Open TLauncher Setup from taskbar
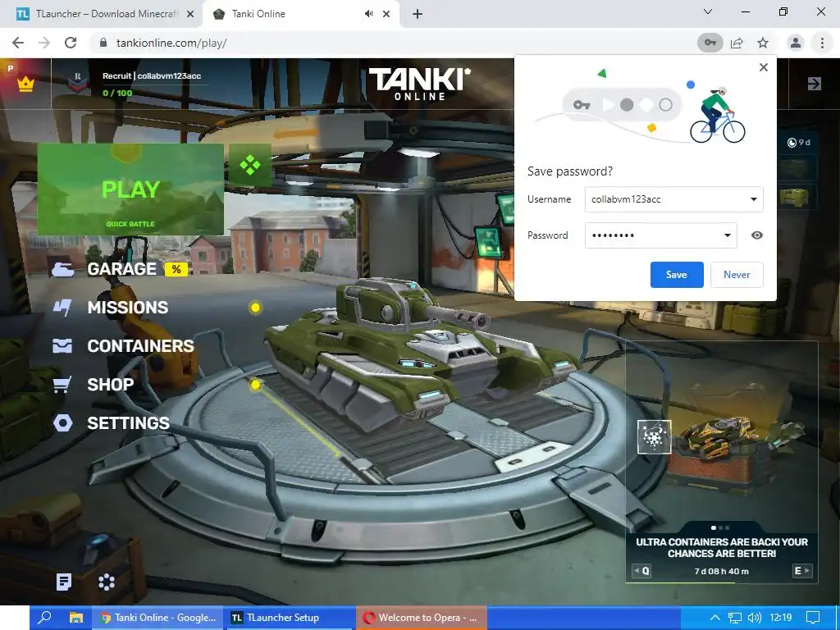840x630 pixels. click(x=290, y=618)
